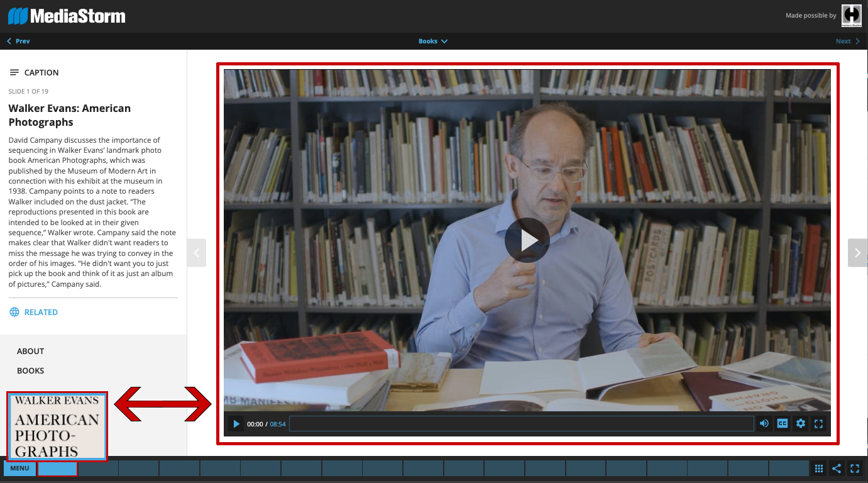Open video settings gear icon

coord(801,424)
